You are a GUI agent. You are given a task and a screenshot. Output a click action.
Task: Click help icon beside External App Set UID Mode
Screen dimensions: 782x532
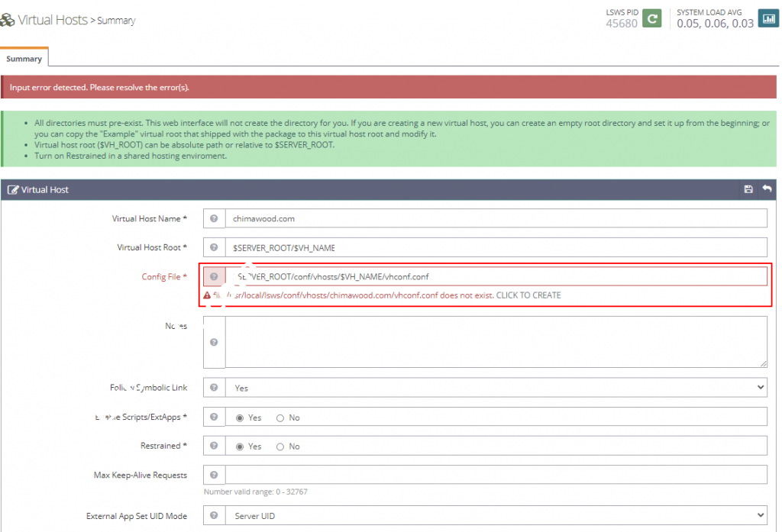[215, 516]
